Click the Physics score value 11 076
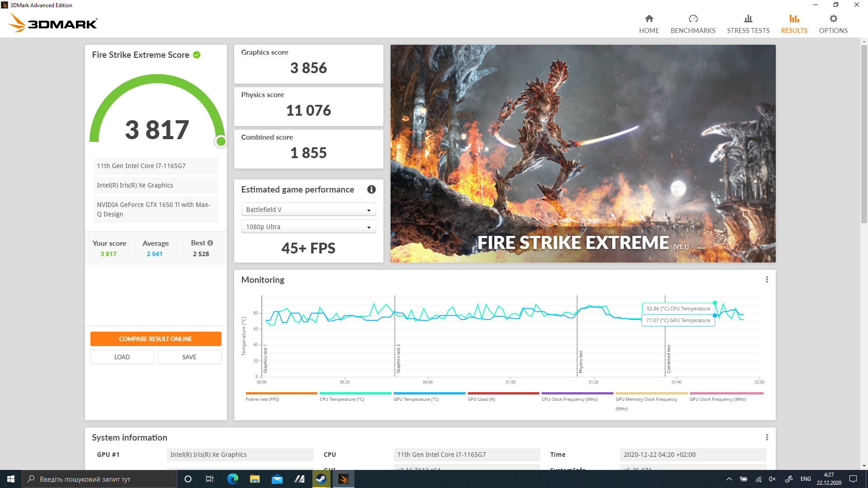 click(308, 110)
